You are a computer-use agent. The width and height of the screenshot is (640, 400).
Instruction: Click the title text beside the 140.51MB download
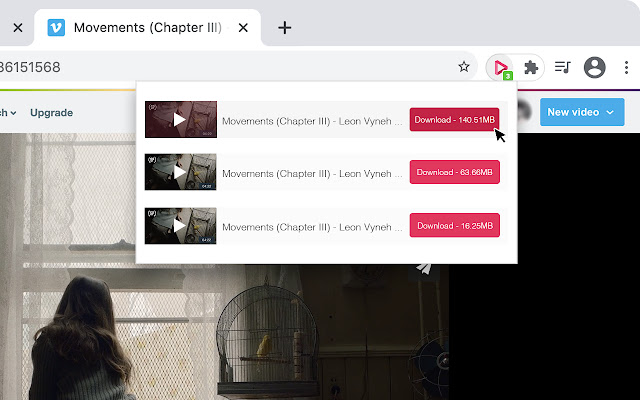point(312,121)
